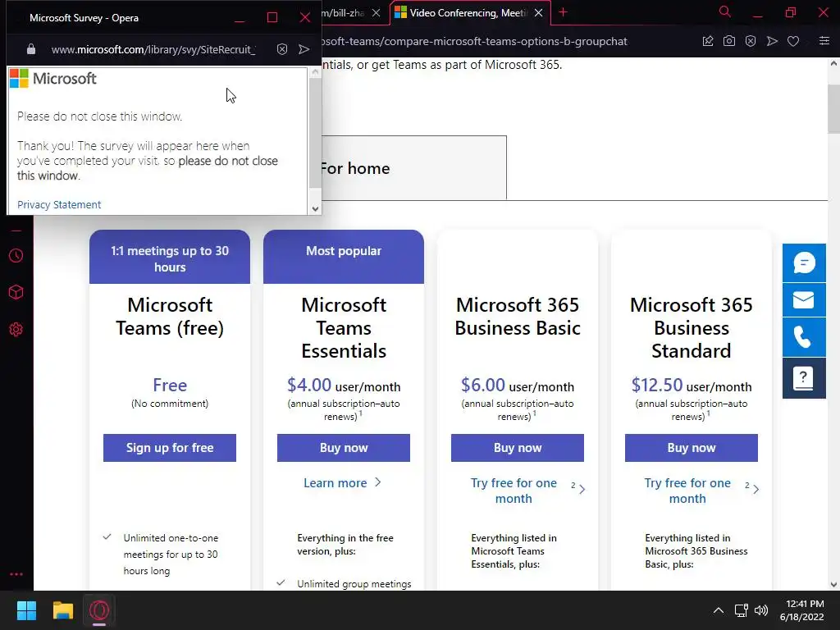This screenshot has height=630, width=840.
Task: Click the Microsoft Teams (free) heading
Action: point(170,316)
